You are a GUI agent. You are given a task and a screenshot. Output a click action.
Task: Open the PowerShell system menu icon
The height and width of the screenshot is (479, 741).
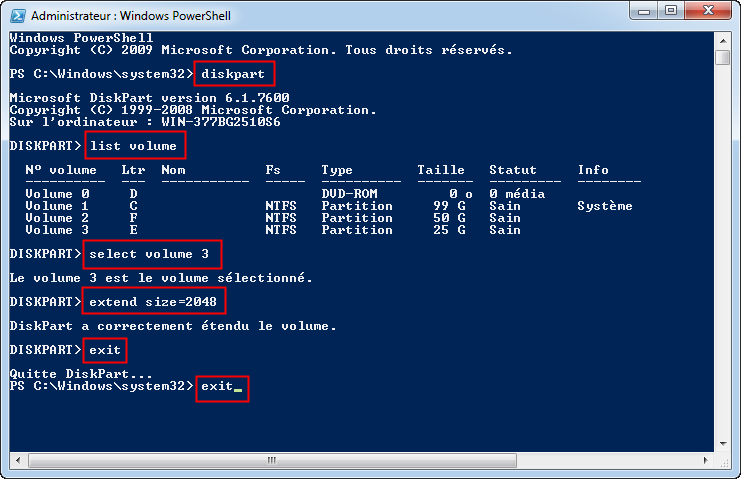click(17, 15)
